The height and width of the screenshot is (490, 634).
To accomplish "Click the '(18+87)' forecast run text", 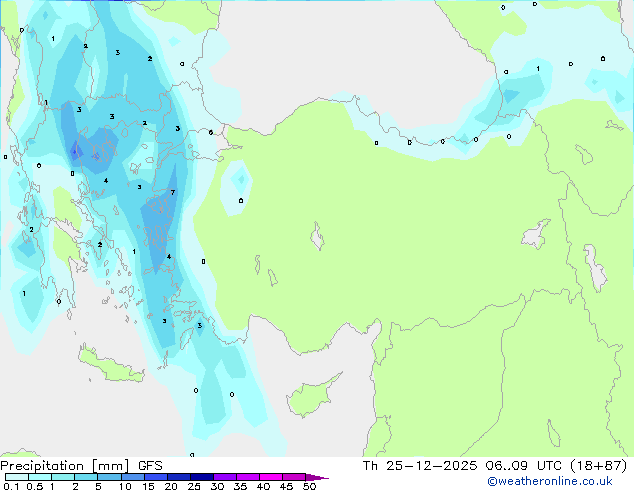I will pyautogui.click(x=598, y=466).
